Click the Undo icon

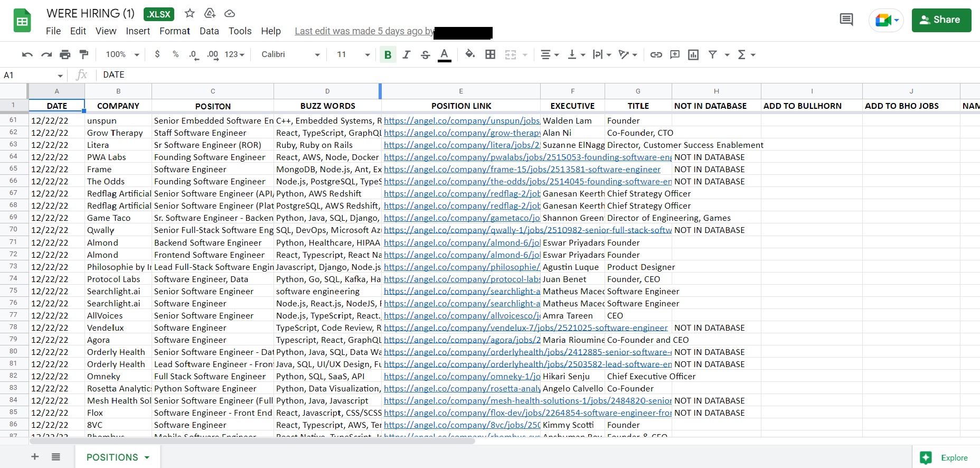(27, 54)
